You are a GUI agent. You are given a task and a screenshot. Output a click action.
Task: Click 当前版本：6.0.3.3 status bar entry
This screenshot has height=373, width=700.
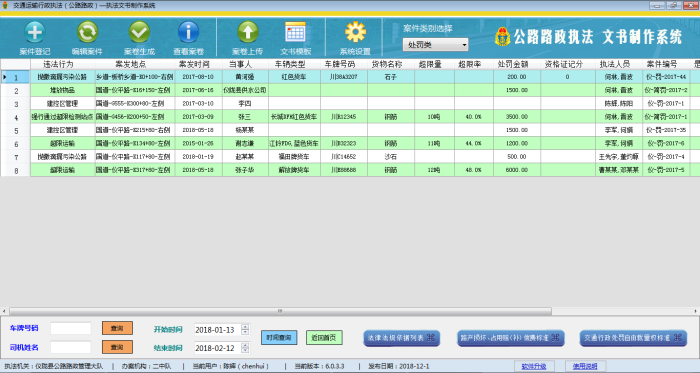pos(319,366)
